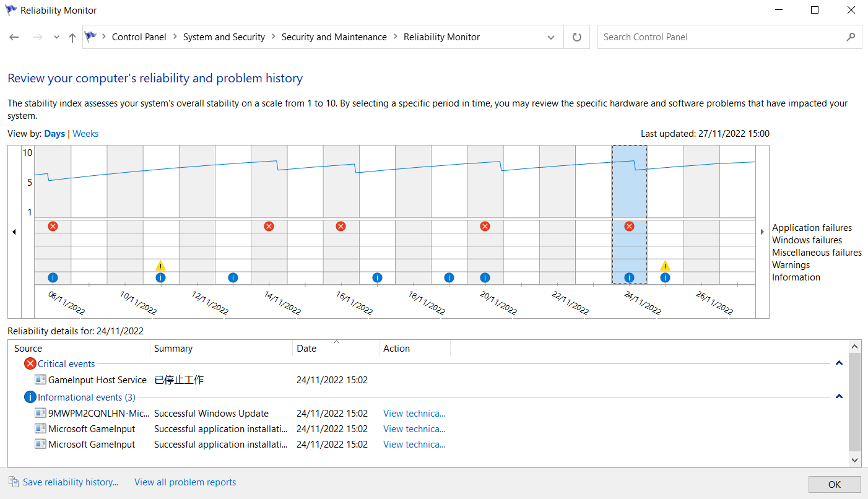Click the critical error icon on 16/11/2022
The height and width of the screenshot is (499, 868).
point(341,227)
